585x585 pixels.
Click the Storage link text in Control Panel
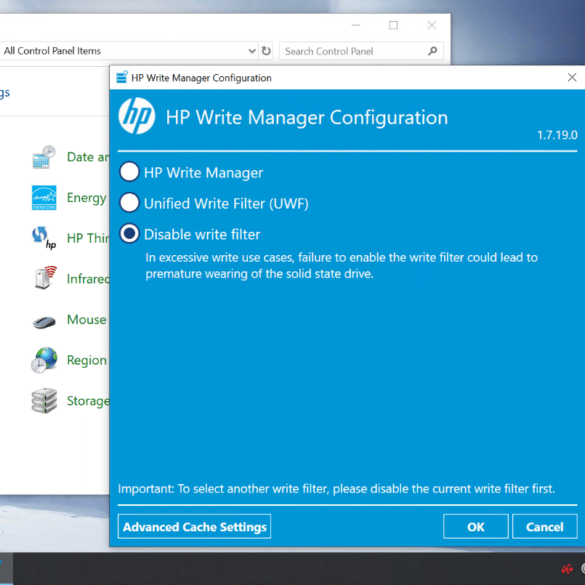click(x=88, y=401)
